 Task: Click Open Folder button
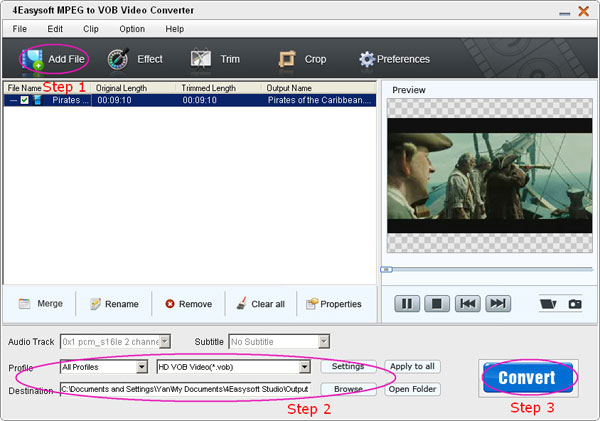coord(412,389)
